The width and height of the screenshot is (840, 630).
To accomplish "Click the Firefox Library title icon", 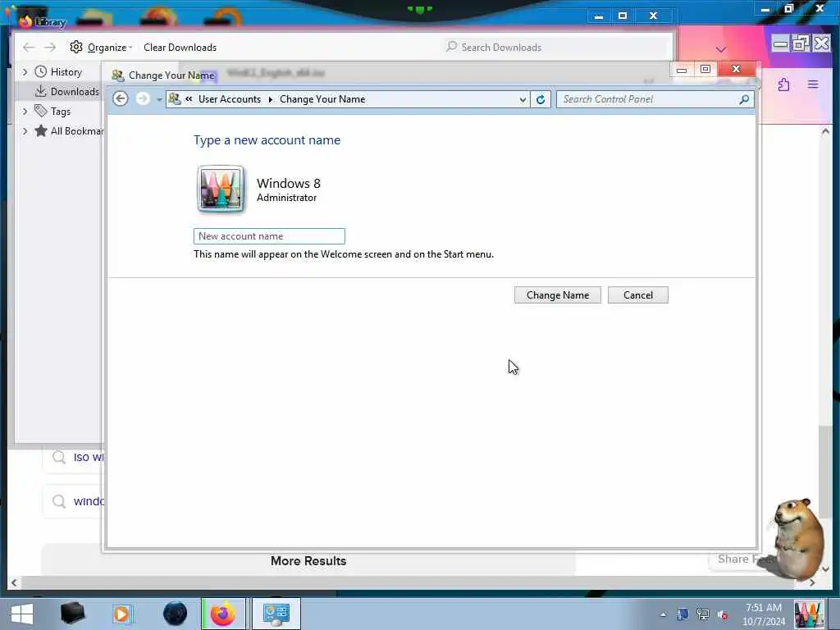I will (25, 21).
